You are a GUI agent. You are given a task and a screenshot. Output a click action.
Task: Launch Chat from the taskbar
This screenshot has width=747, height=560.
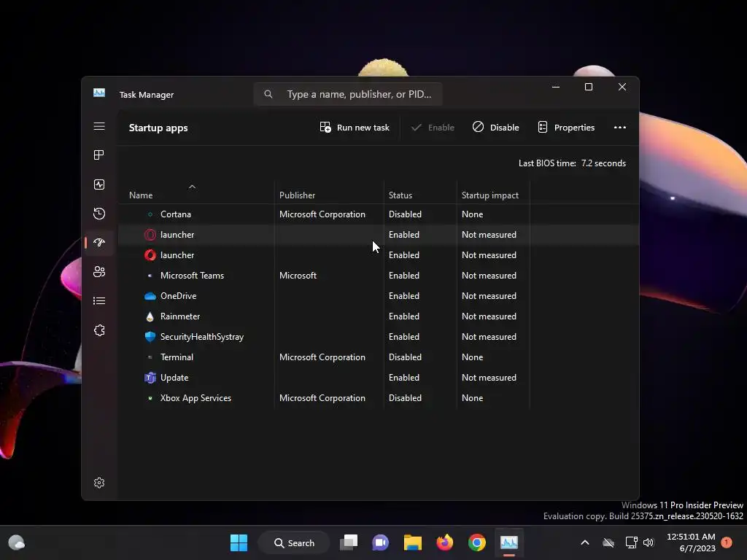click(x=380, y=542)
